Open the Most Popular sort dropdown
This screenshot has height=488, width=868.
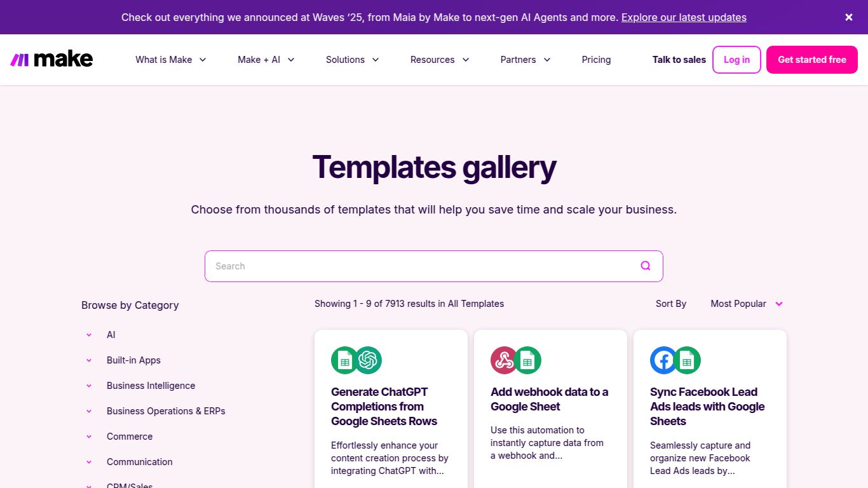747,304
